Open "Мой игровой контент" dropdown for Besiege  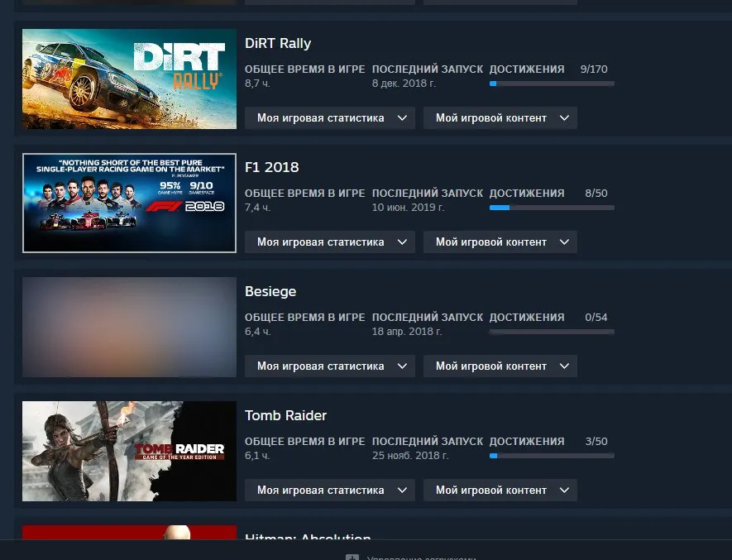500,366
